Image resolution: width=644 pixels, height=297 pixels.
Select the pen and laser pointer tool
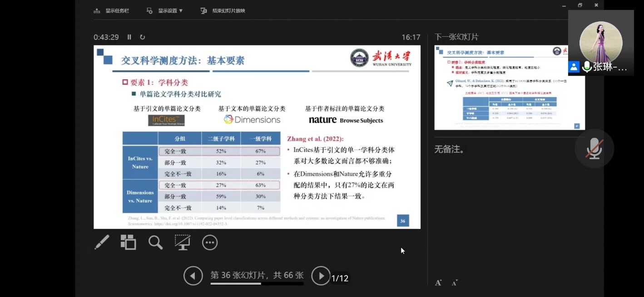[x=102, y=242]
